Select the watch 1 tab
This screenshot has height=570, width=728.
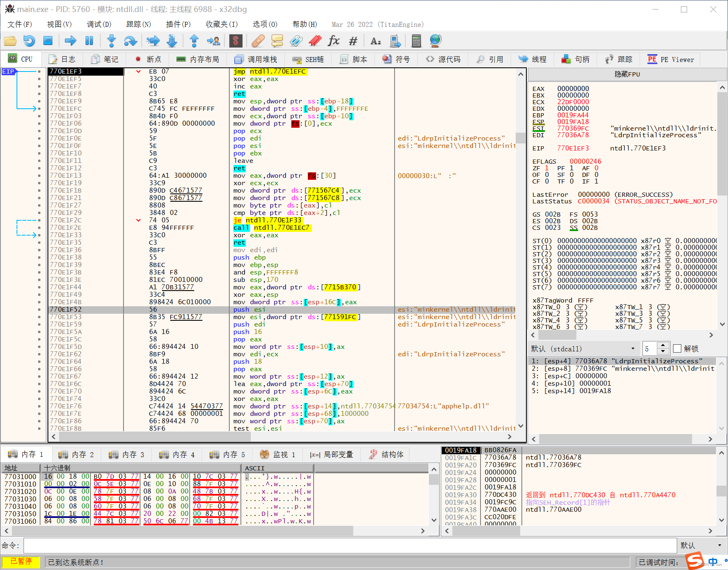pyautogui.click(x=278, y=454)
